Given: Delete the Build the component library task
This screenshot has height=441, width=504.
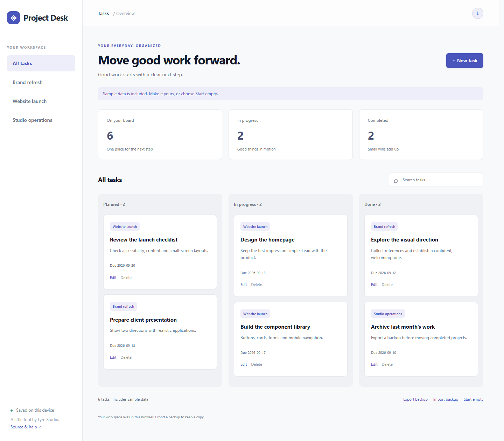Looking at the screenshot, I should pos(257,364).
